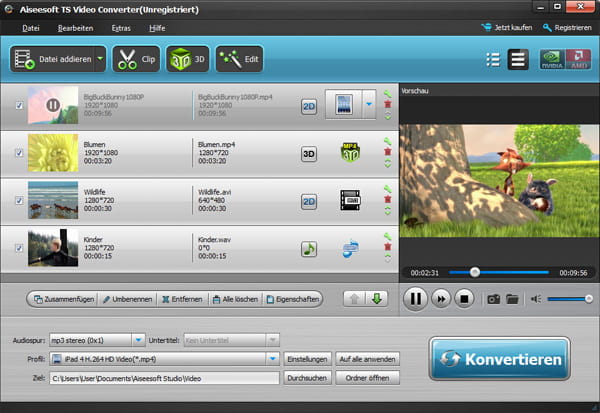
Task: Expand the Audiospur dropdown
Action: point(138,340)
